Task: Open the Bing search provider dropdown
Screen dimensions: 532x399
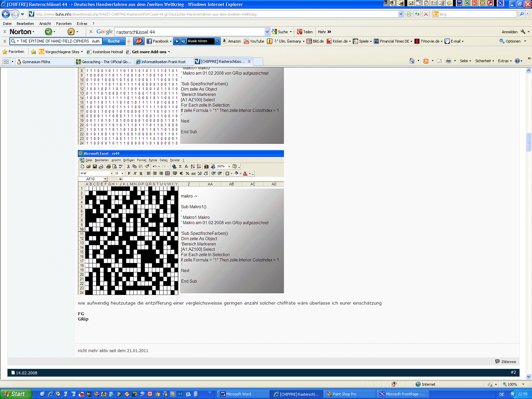Action: 528,14
